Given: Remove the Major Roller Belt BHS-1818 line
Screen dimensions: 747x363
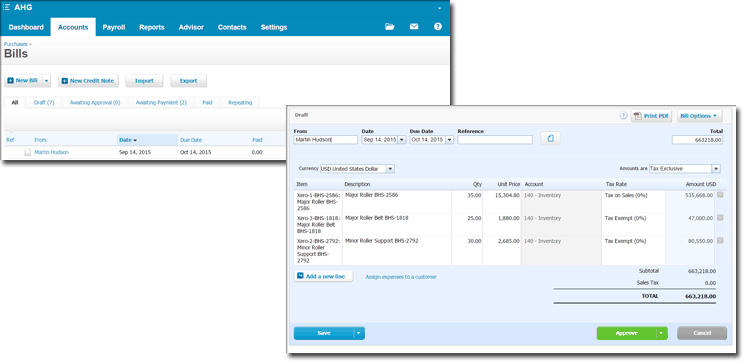Looking at the screenshot, I should click(720, 218).
